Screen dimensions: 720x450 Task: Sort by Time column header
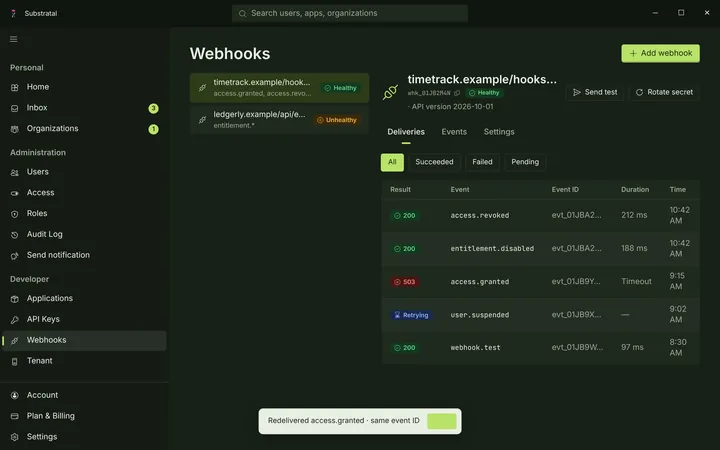(x=678, y=190)
